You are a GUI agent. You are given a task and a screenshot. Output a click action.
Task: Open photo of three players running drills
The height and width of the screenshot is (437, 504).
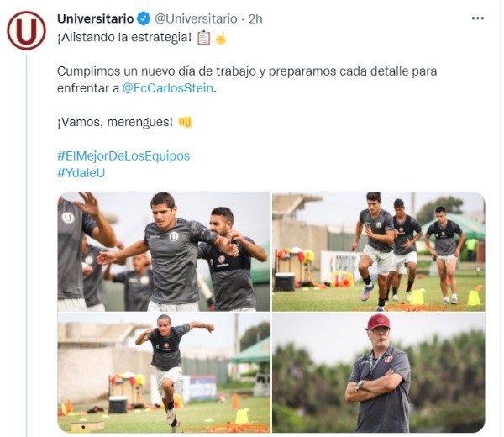(378, 251)
